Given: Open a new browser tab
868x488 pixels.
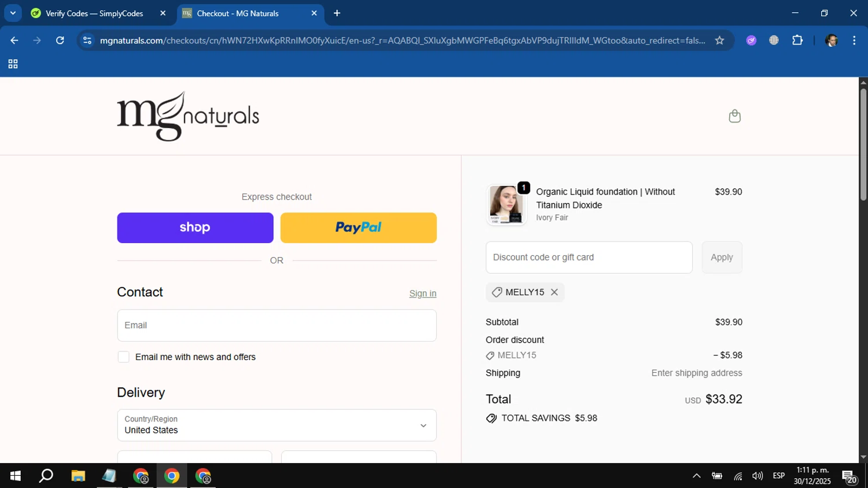Looking at the screenshot, I should 337,13.
